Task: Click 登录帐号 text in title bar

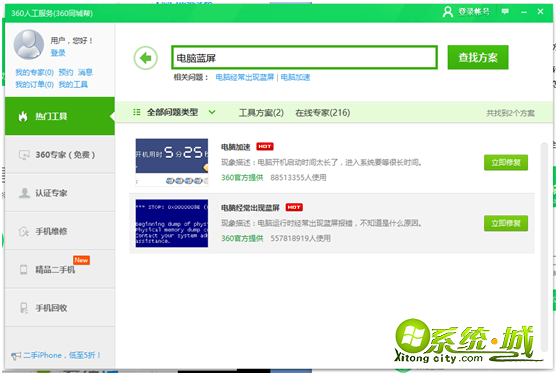Action: [x=474, y=12]
